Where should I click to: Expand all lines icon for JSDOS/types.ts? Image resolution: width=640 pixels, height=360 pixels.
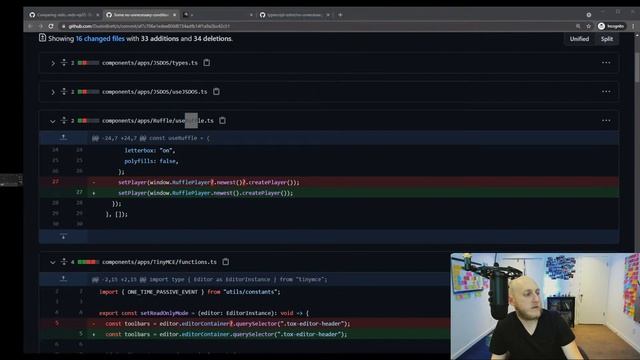(x=64, y=63)
